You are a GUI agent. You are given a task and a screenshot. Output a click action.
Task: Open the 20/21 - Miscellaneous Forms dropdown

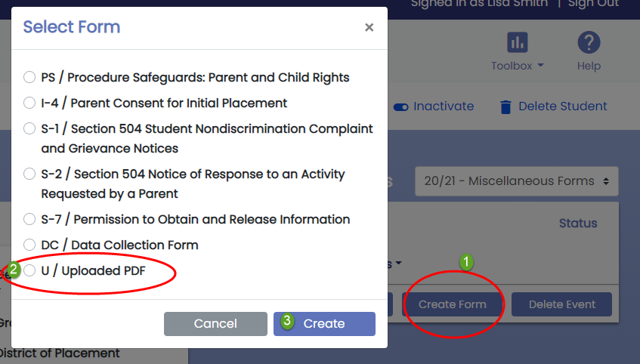(x=516, y=180)
